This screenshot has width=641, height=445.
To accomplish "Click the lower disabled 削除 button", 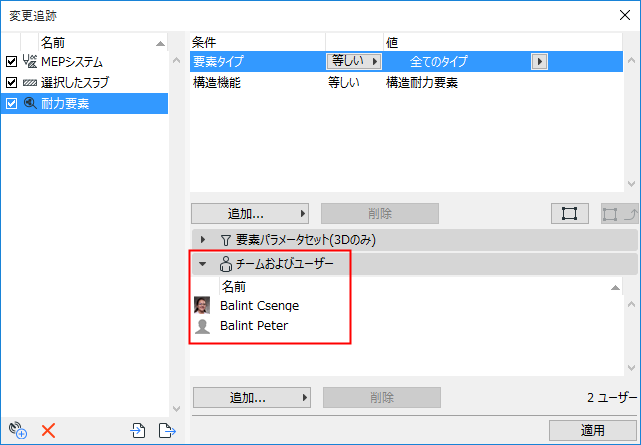I will (382, 398).
